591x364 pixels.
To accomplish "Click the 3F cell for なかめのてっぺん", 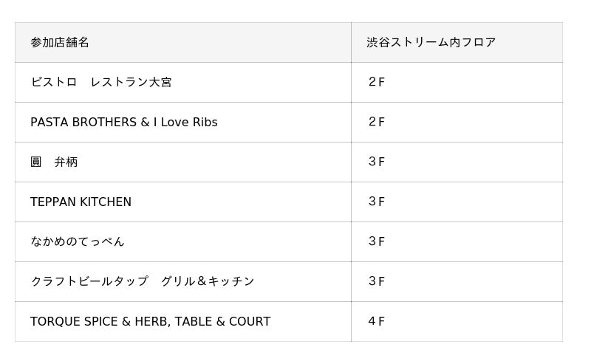I will [x=376, y=241].
